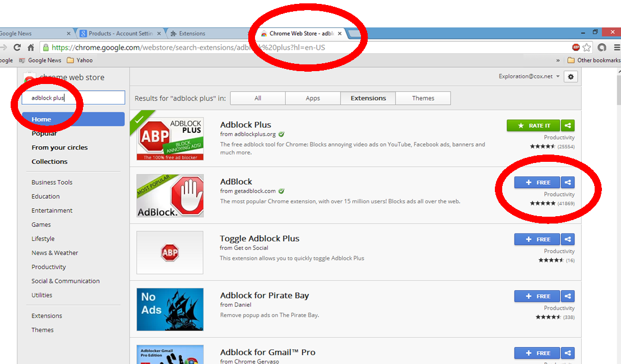The width and height of the screenshot is (621, 364).
Task: Browse the Entertainment category
Action: [52, 211]
